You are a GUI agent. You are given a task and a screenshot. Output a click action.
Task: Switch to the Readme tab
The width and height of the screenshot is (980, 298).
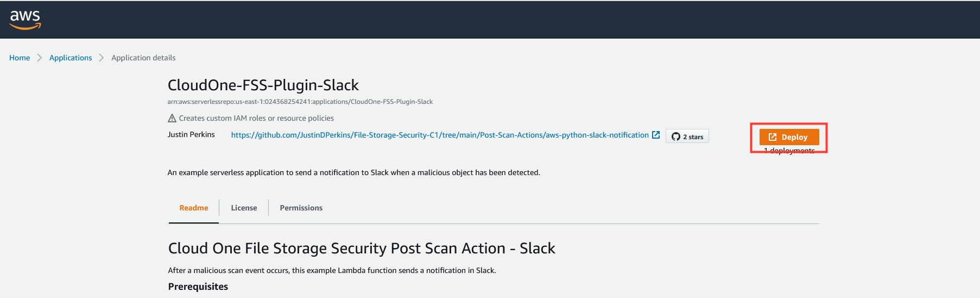(194, 208)
